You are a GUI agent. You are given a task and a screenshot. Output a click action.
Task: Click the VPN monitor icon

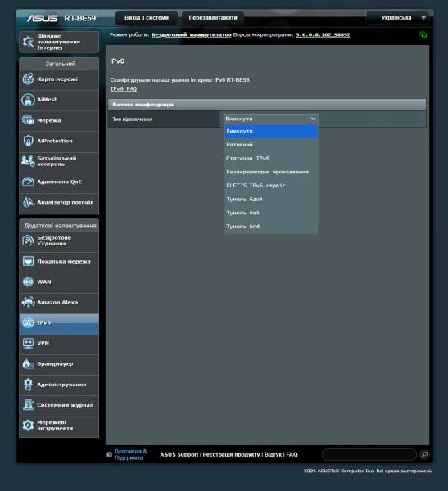tap(28, 343)
